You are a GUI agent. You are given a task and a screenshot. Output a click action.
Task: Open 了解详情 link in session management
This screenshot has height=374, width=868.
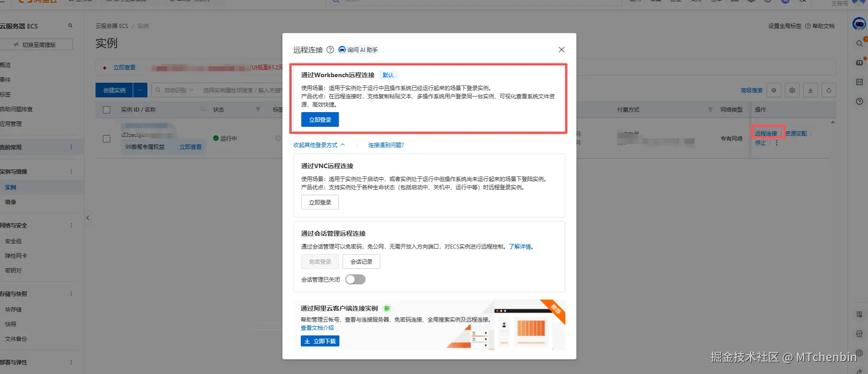click(520, 246)
